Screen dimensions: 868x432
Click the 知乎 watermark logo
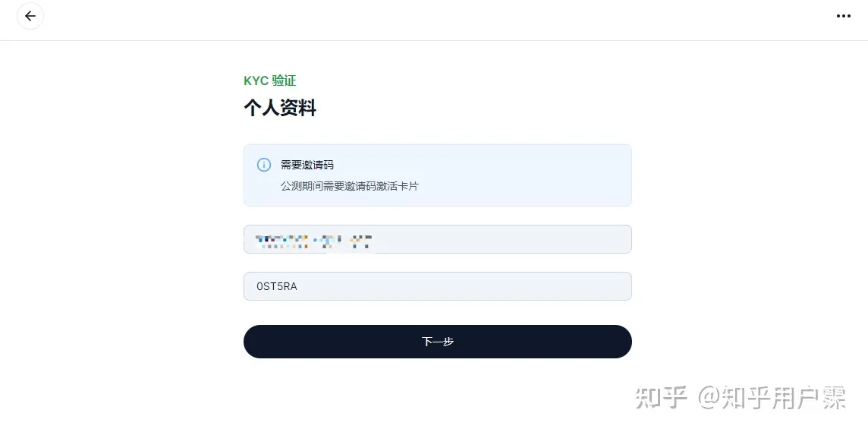[661, 398]
